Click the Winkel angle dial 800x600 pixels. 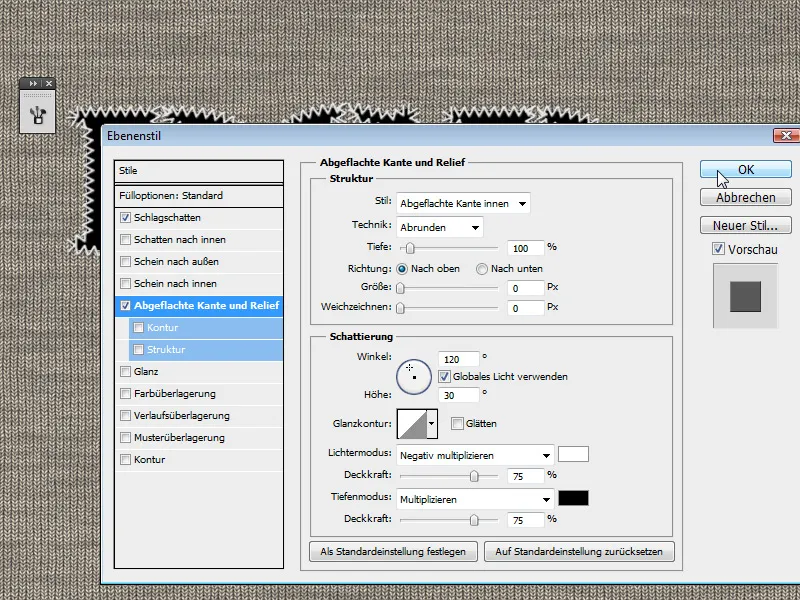coord(412,374)
